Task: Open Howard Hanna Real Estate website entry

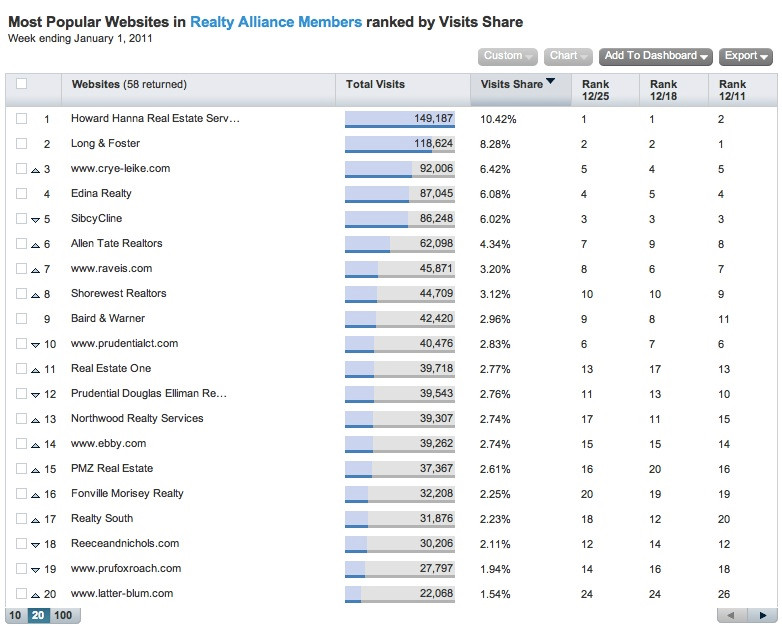Action: coord(155,118)
